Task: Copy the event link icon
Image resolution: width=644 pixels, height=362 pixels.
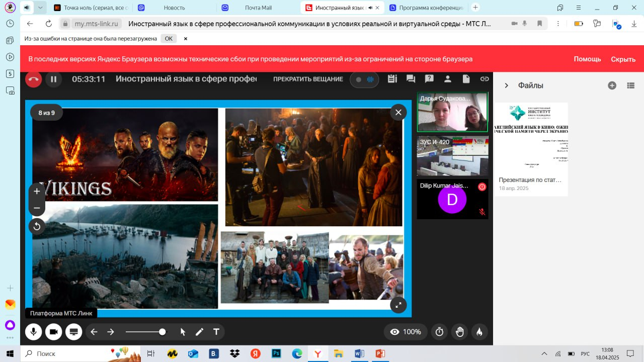Action: pos(485,79)
